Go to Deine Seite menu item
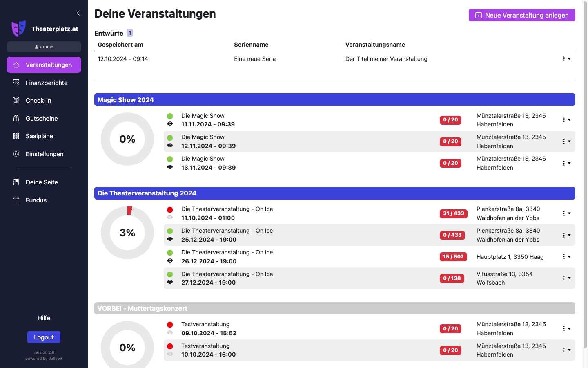Image resolution: width=588 pixels, height=368 pixels. click(x=42, y=182)
